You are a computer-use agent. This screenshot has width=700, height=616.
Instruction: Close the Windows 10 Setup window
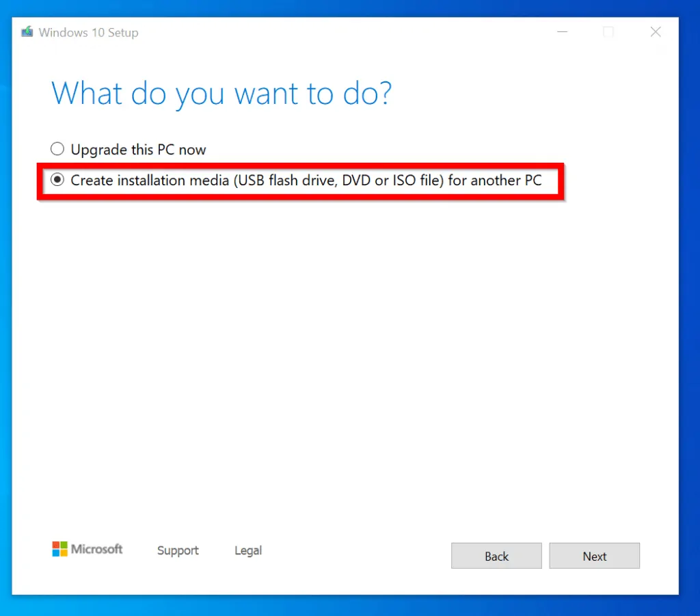(x=656, y=31)
